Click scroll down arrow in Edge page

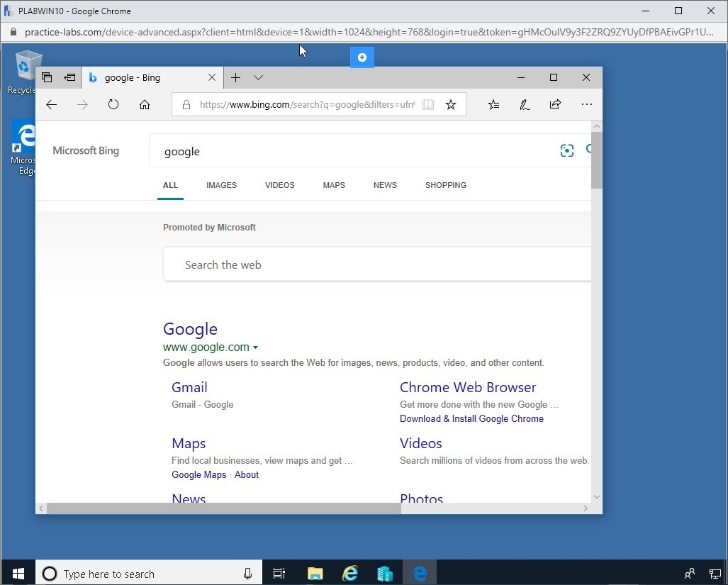pyautogui.click(x=597, y=497)
